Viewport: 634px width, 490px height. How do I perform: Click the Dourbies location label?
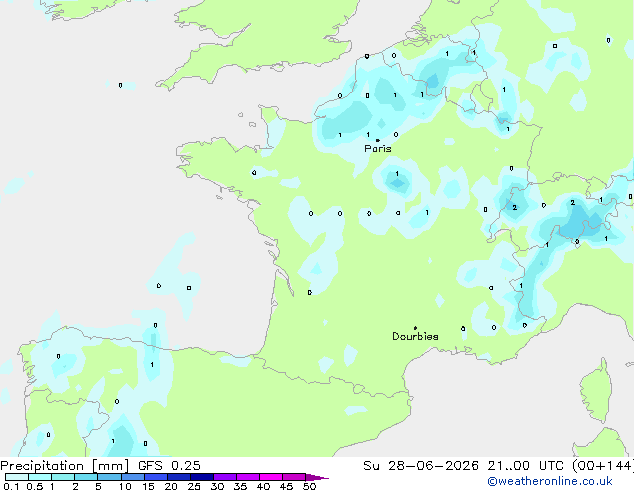point(415,336)
